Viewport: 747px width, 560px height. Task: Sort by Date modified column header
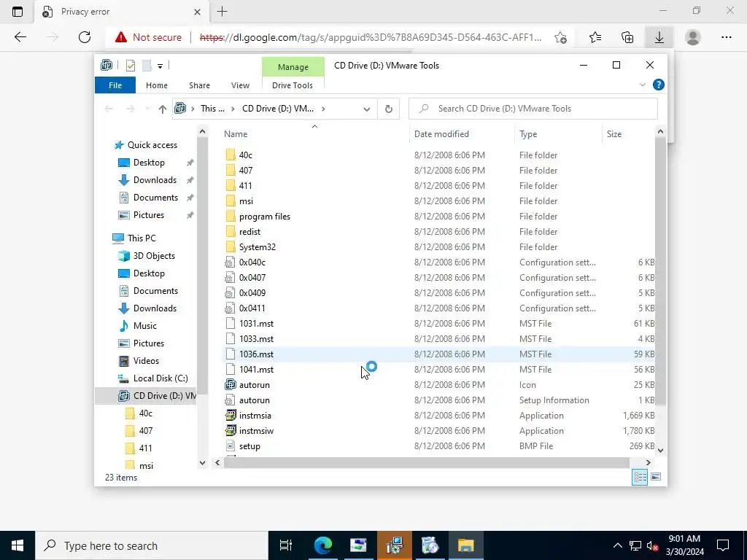pyautogui.click(x=462, y=134)
